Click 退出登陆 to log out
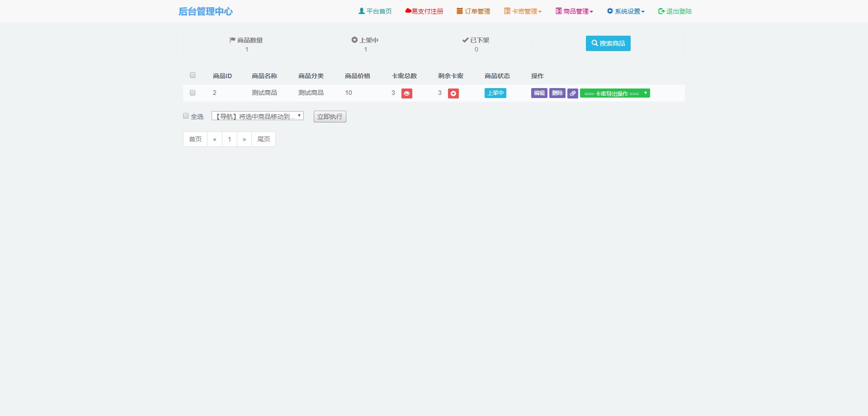The height and width of the screenshot is (416, 868). coord(675,11)
